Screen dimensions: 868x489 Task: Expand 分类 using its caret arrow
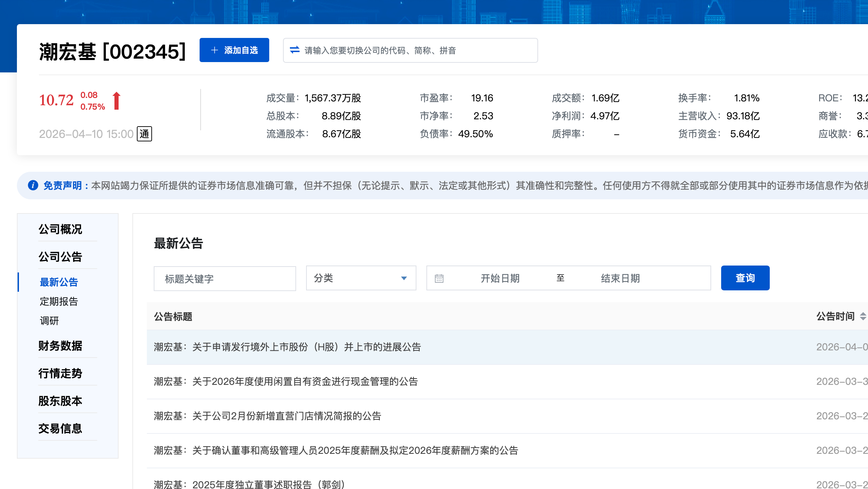pyautogui.click(x=404, y=278)
